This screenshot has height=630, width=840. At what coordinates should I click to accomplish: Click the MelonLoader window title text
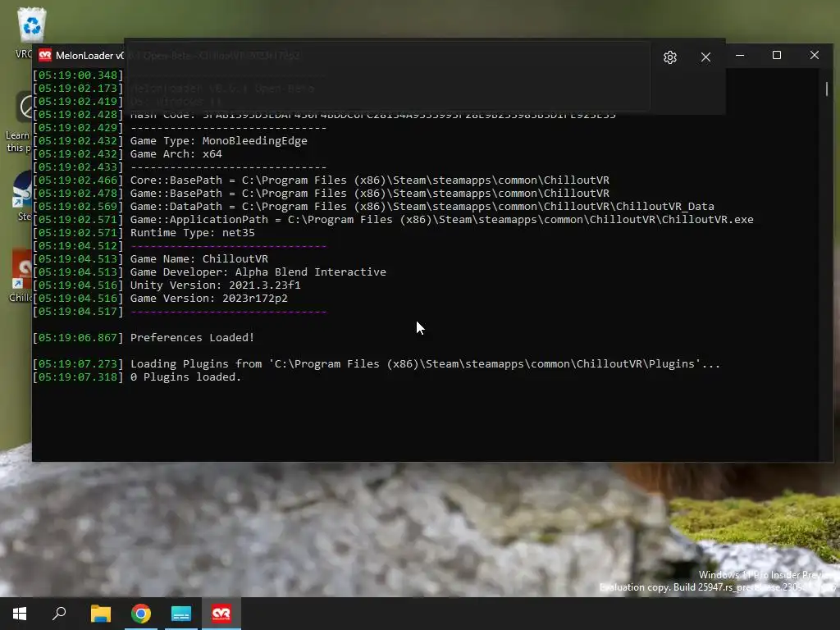89,55
